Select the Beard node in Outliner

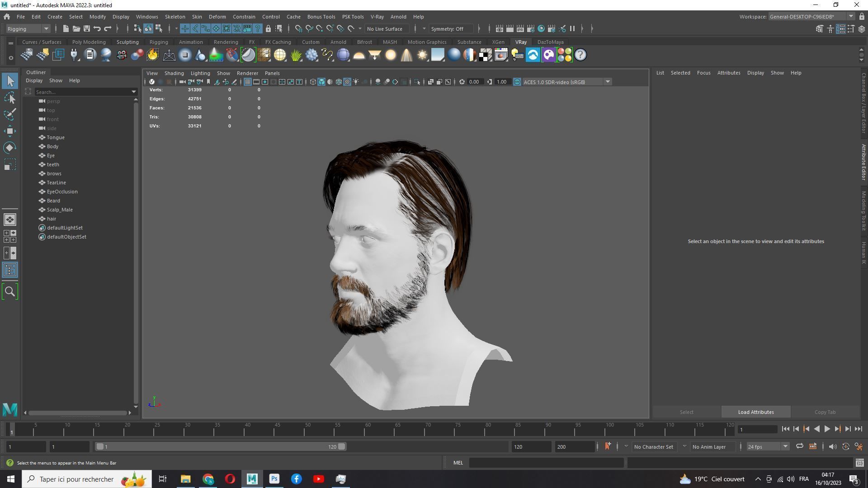53,201
